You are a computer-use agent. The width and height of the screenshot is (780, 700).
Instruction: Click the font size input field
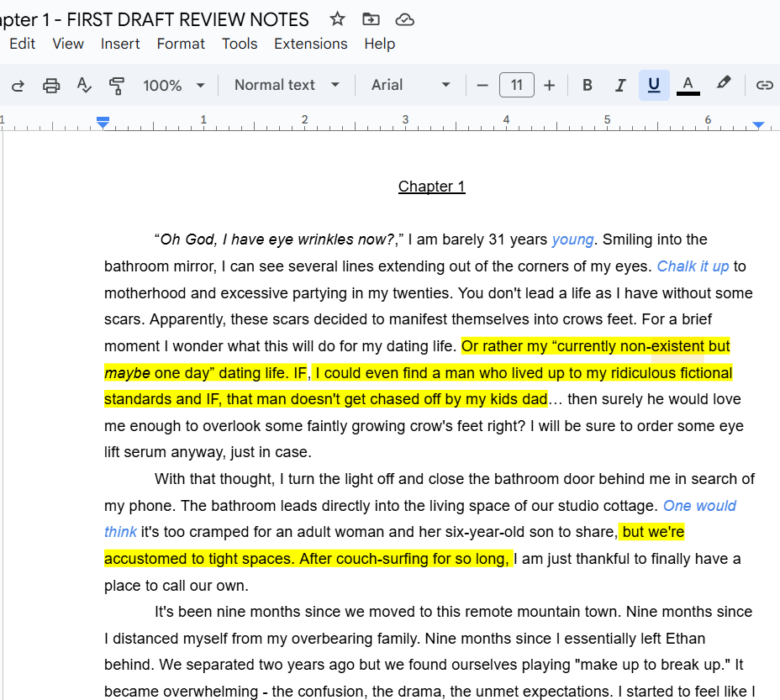(516, 85)
